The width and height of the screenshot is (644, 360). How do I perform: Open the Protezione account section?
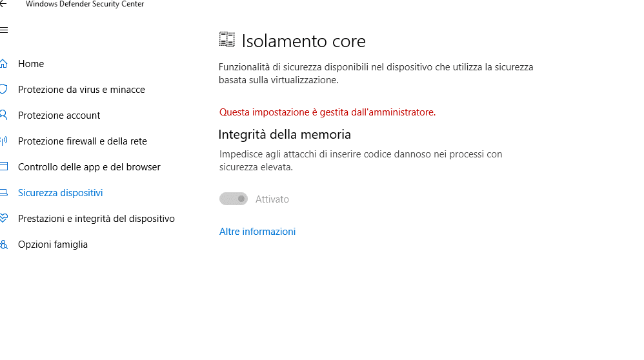pos(59,115)
